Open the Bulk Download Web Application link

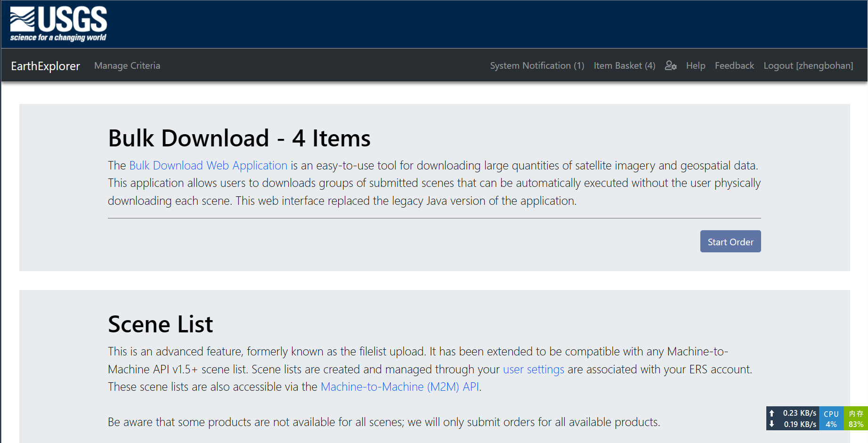click(208, 166)
